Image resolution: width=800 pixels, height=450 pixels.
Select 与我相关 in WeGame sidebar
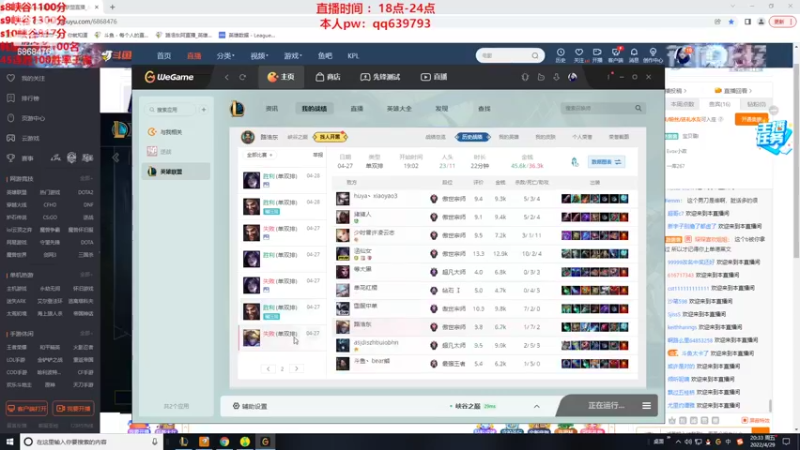click(x=176, y=132)
